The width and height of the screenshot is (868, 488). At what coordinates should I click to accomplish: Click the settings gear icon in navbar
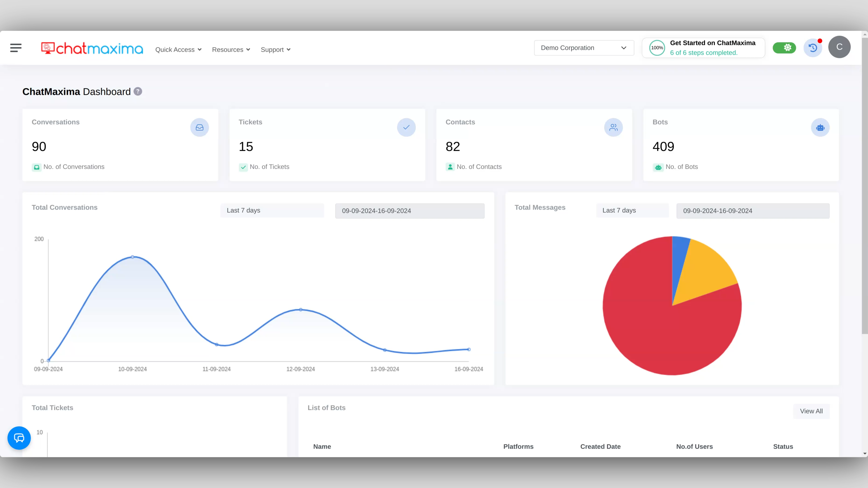[787, 48]
